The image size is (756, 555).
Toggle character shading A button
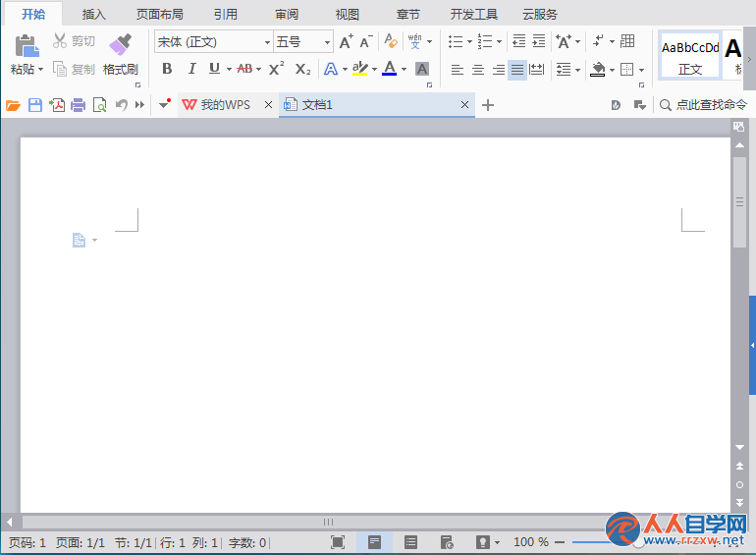pyautogui.click(x=422, y=70)
